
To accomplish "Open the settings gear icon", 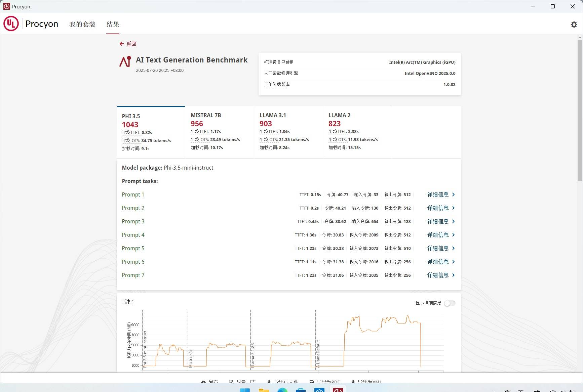I will [x=574, y=25].
